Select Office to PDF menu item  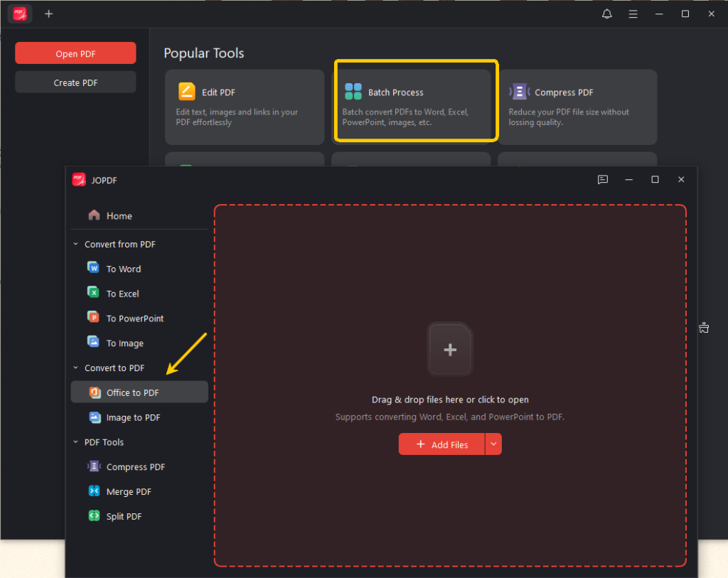pyautogui.click(x=139, y=392)
